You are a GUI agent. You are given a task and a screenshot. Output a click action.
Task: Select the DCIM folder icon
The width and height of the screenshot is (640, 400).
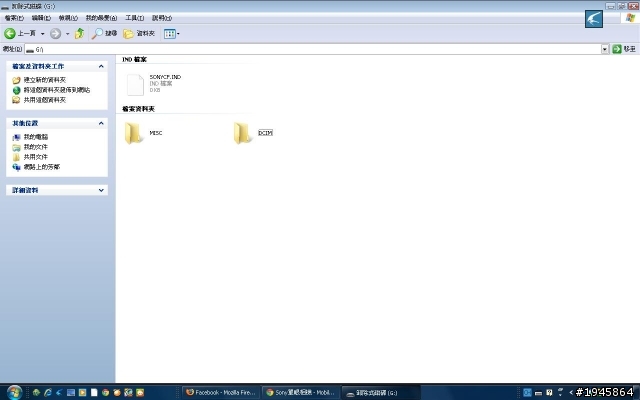[x=243, y=133]
